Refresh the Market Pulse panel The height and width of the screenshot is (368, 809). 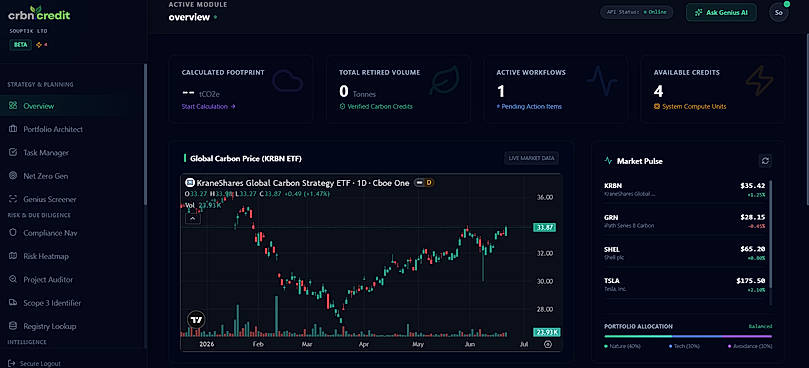(765, 161)
